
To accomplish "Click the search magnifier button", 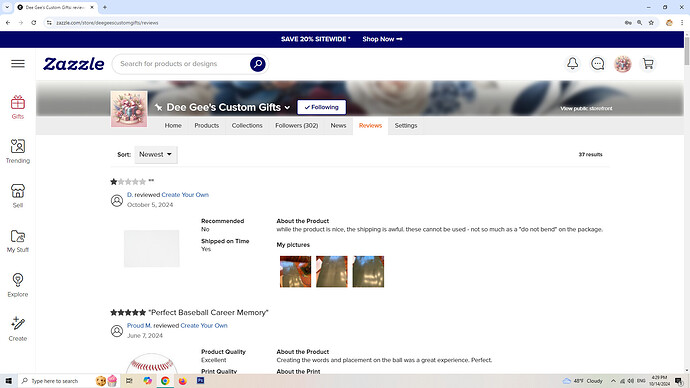I will 257,64.
